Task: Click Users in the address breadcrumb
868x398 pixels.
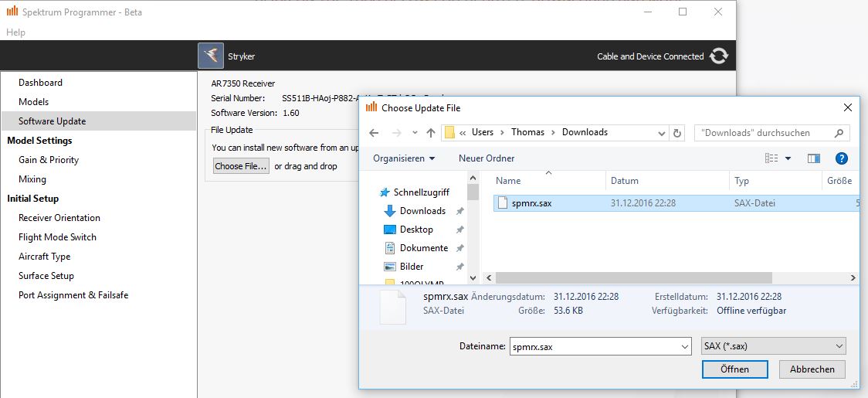Action: 483,132
